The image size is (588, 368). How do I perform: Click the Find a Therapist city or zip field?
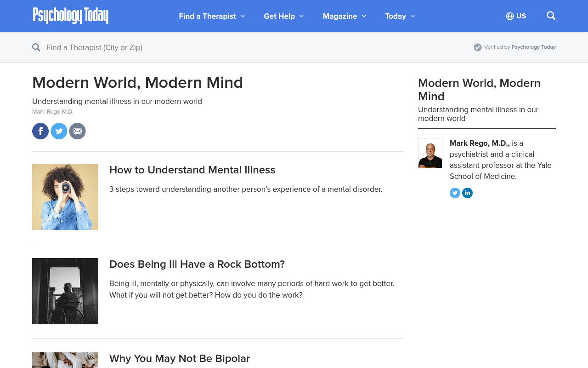click(x=94, y=47)
